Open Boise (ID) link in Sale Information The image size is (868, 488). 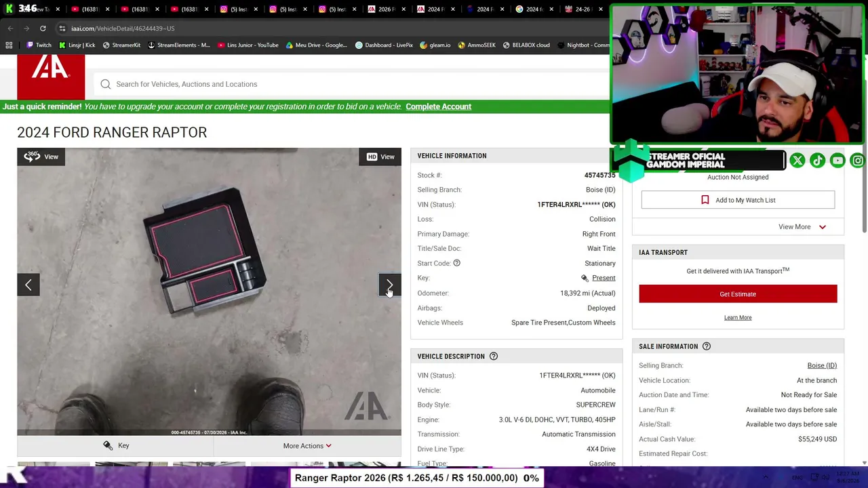(x=822, y=365)
